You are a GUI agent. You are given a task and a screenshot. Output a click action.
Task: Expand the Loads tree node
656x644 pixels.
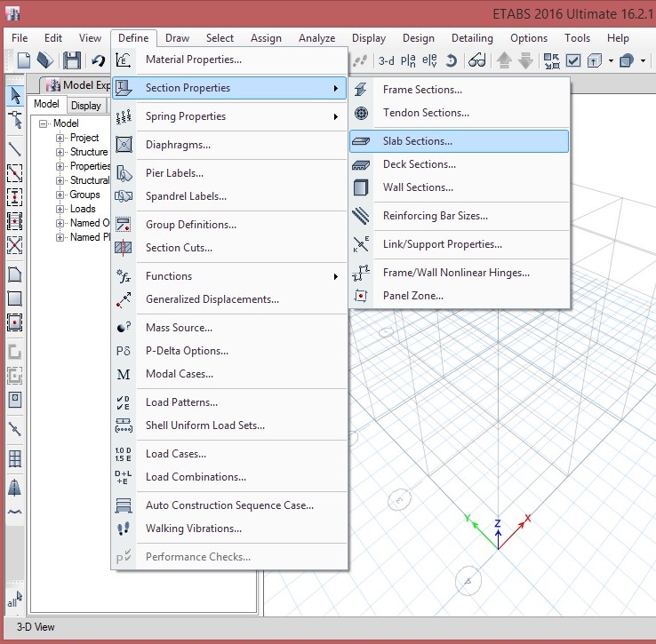[x=60, y=209]
